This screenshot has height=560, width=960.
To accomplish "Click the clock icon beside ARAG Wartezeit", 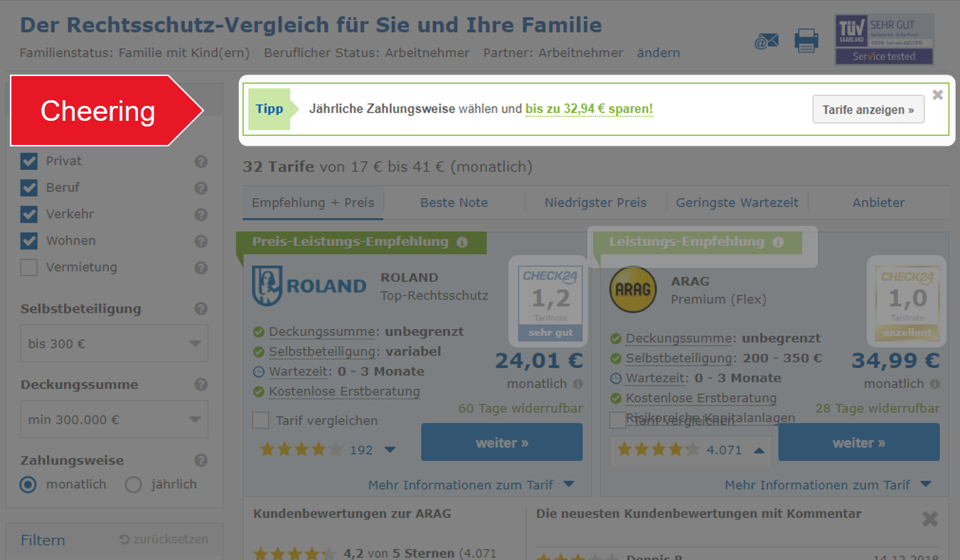I will (616, 379).
